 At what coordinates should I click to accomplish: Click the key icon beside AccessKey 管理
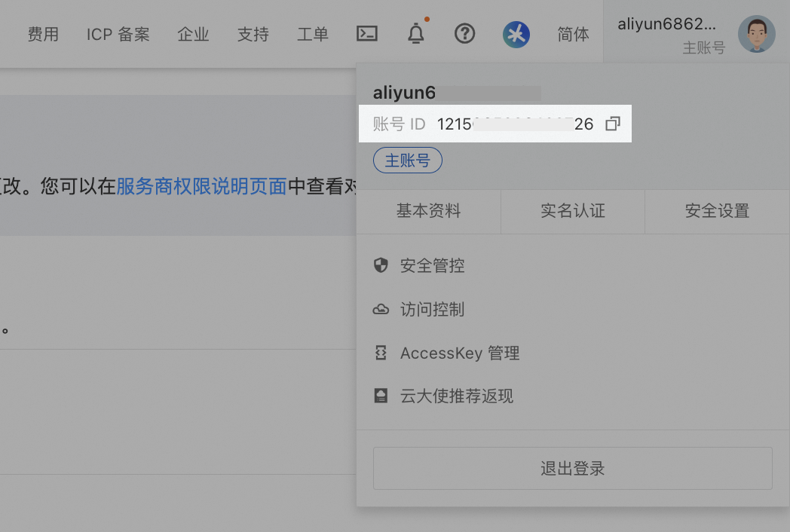click(x=381, y=353)
